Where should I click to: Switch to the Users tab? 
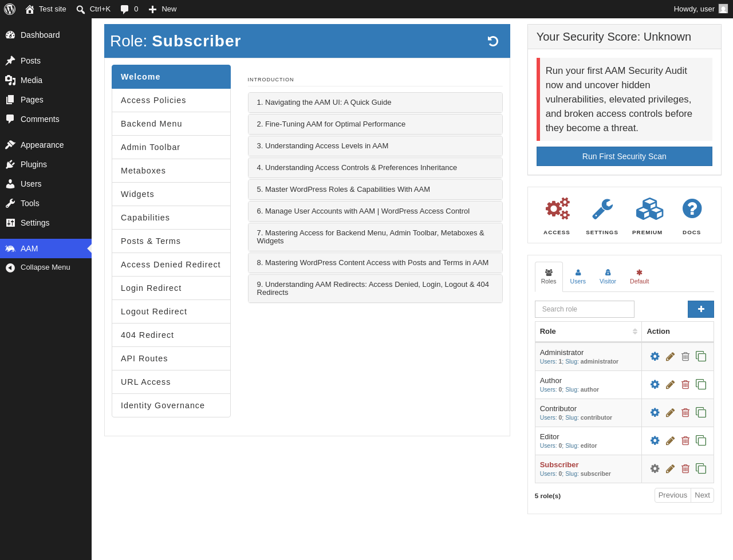[578, 277]
